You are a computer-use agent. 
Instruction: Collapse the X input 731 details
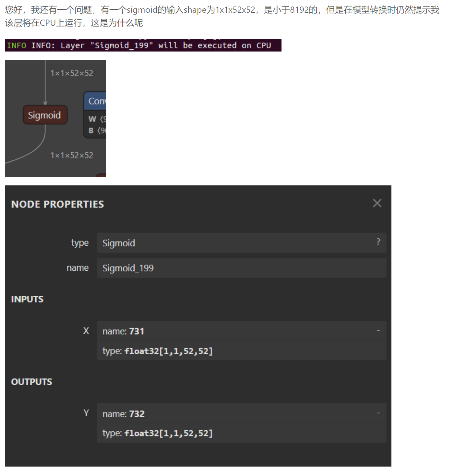(x=378, y=331)
